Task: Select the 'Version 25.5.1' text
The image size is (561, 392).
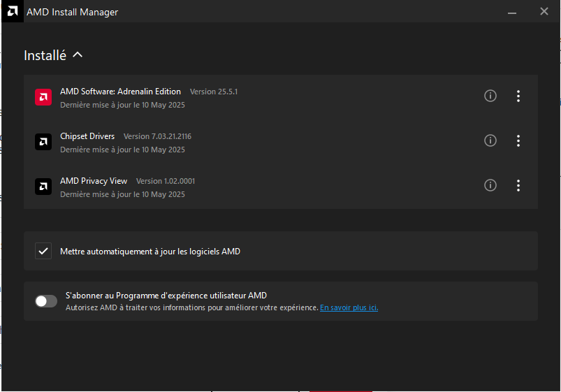Action: [214, 92]
